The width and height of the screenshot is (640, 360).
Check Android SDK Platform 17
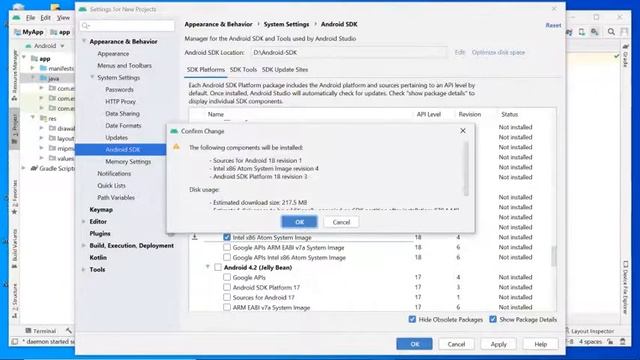227,287
